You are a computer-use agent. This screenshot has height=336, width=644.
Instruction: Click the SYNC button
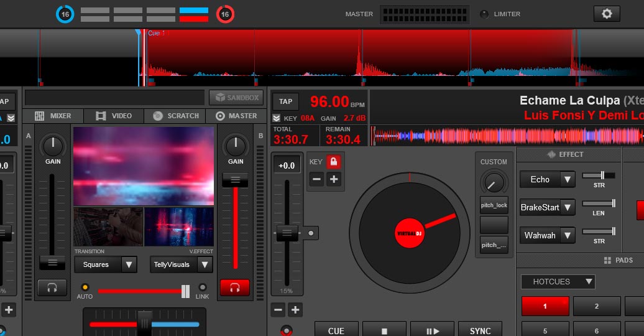click(480, 330)
